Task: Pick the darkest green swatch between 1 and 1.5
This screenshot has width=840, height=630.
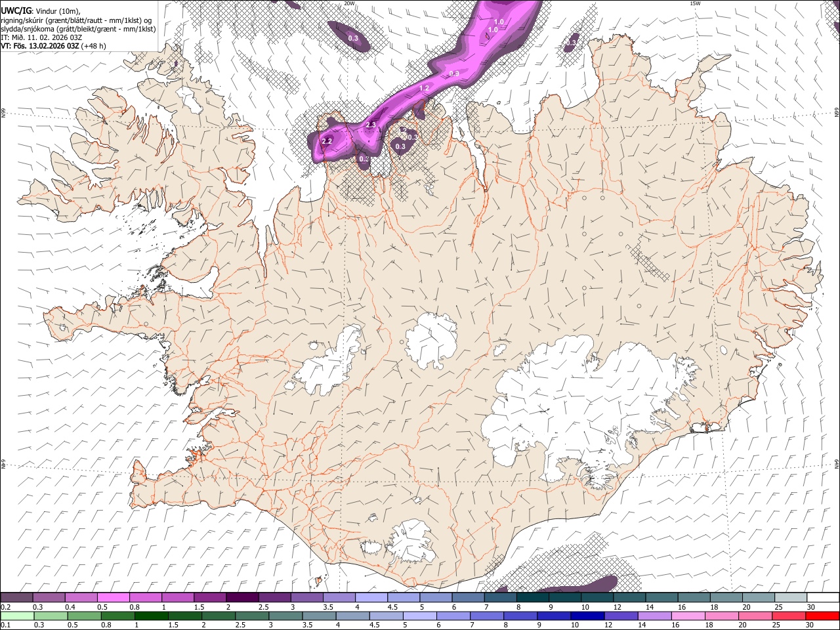Action: click(152, 616)
